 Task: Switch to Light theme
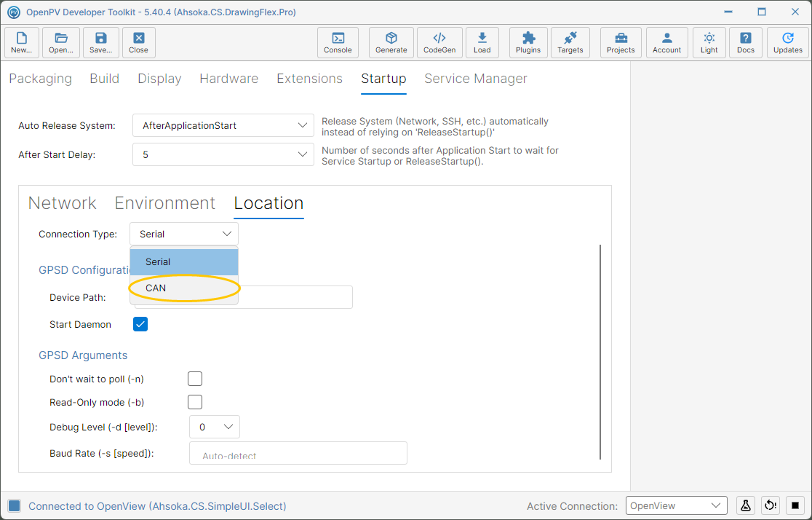pos(709,42)
